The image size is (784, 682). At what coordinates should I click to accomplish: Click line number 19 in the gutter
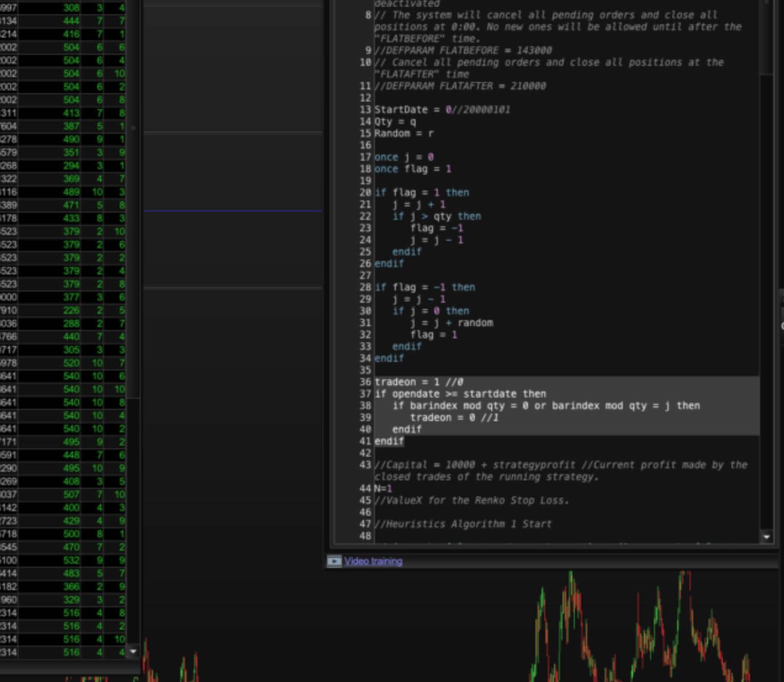[365, 181]
